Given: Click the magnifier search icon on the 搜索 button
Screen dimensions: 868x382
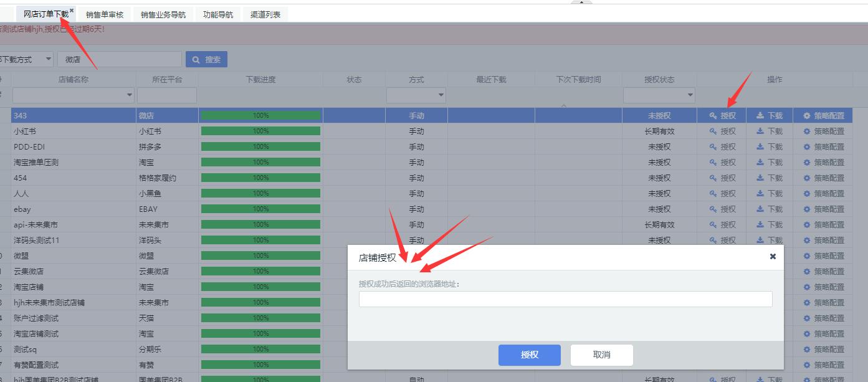Looking at the screenshot, I should click(195, 59).
